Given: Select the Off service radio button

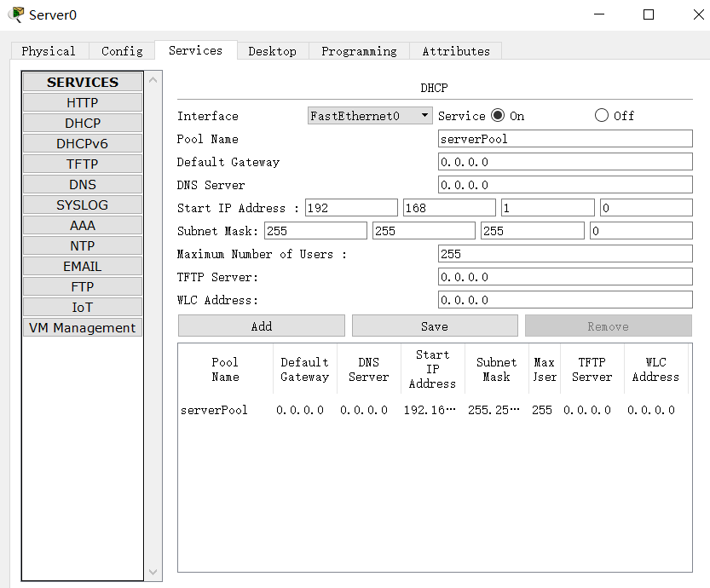Looking at the screenshot, I should coord(602,116).
